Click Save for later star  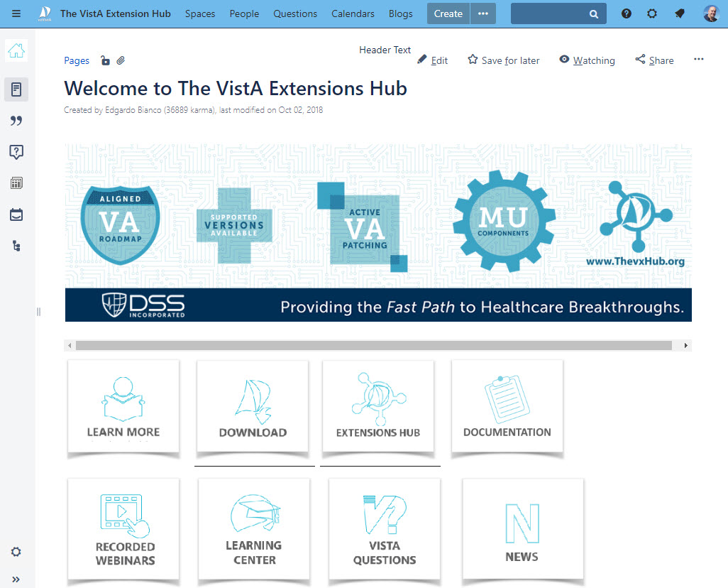coord(504,60)
